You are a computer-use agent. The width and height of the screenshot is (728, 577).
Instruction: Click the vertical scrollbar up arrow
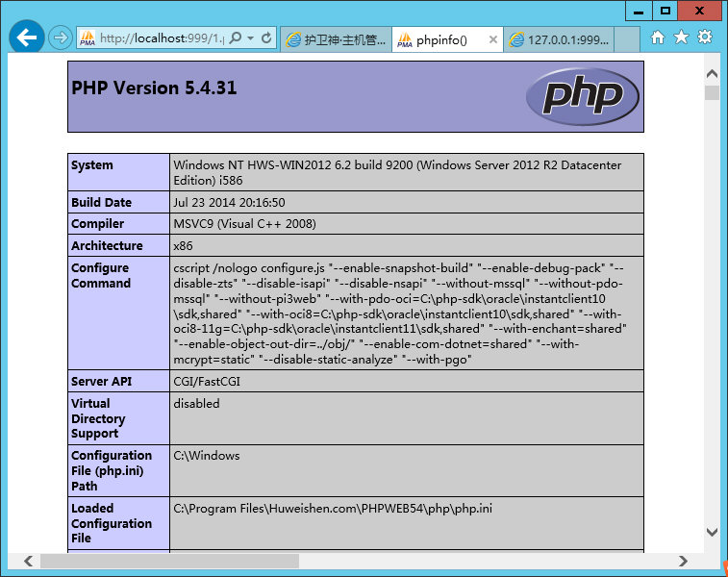tap(712, 73)
